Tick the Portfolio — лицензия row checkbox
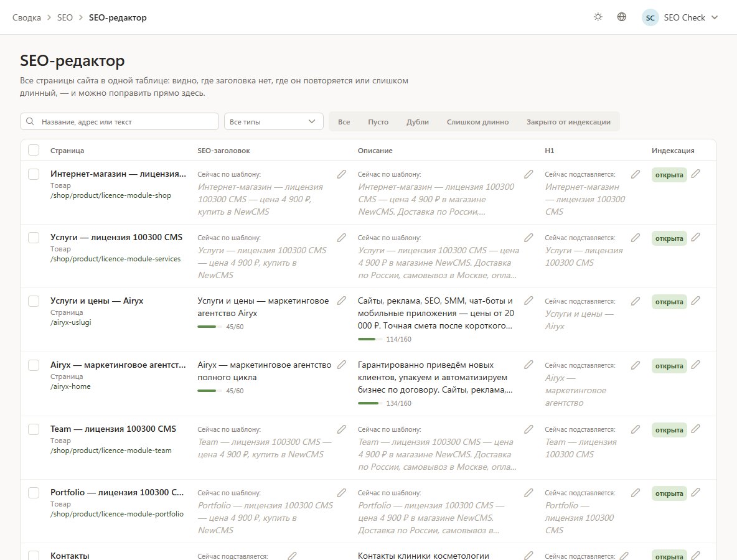The height and width of the screenshot is (560, 737). pyautogui.click(x=34, y=492)
